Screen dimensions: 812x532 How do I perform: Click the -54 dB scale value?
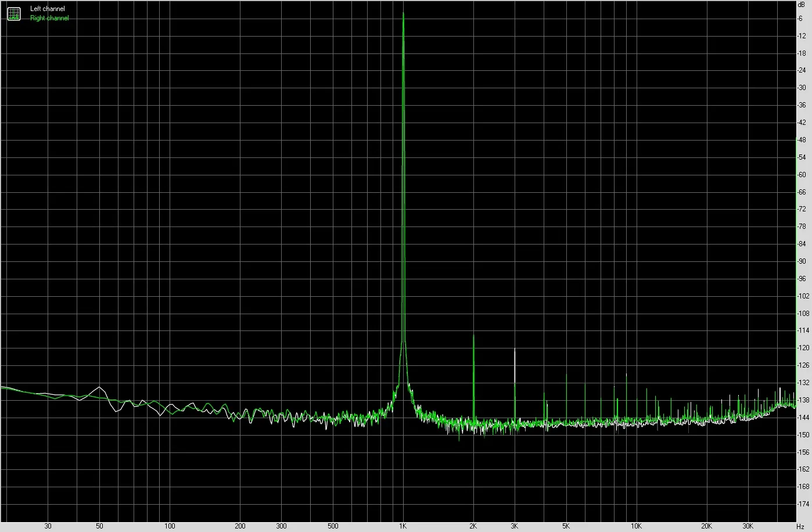pos(802,157)
